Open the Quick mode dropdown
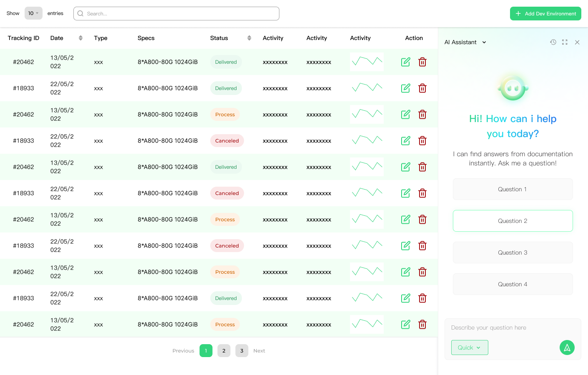Image resolution: width=588 pixels, height=375 pixels. click(x=470, y=347)
